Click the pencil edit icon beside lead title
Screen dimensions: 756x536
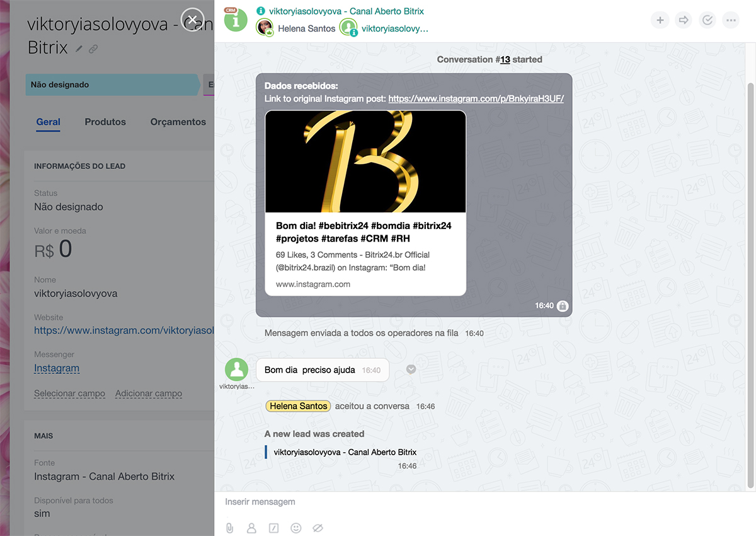point(79,49)
